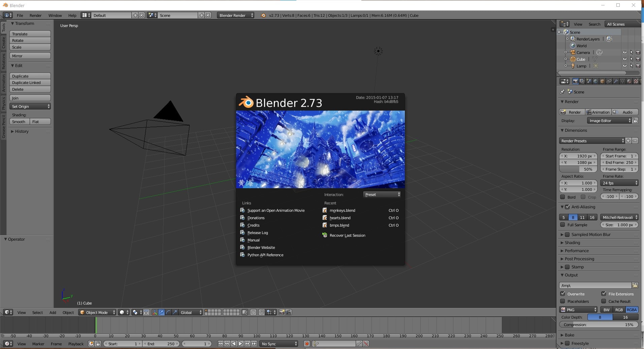
Task: Open the World properties tab (globe icon)
Action: pos(595,81)
